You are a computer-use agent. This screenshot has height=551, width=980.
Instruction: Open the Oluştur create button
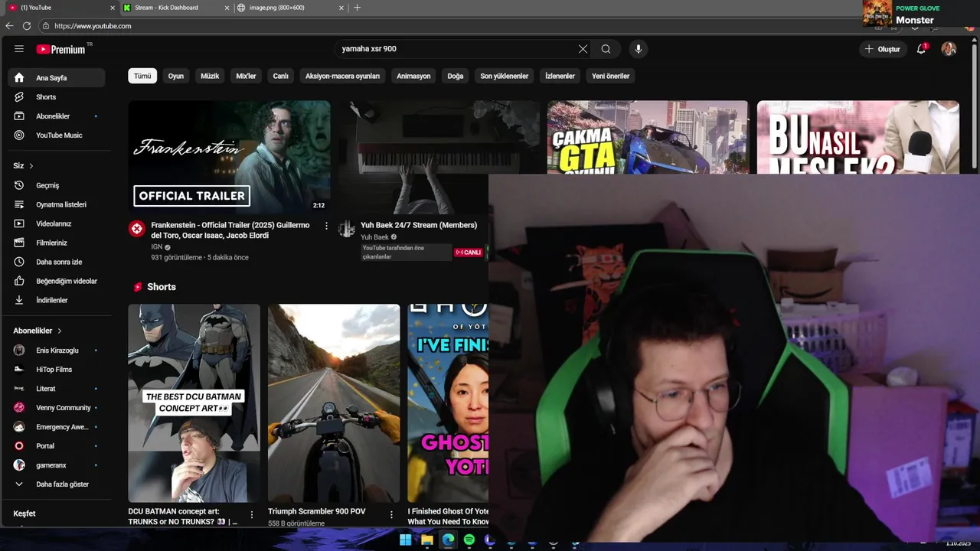click(882, 49)
